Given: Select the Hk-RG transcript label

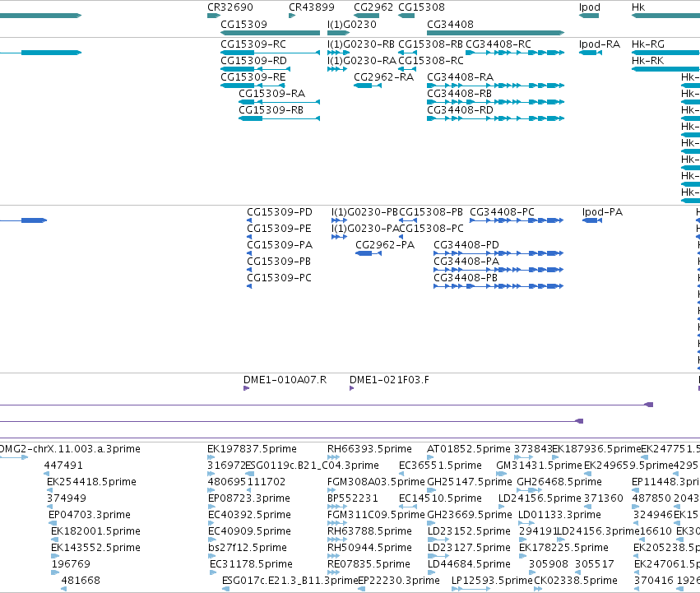Looking at the screenshot, I should [x=648, y=44].
